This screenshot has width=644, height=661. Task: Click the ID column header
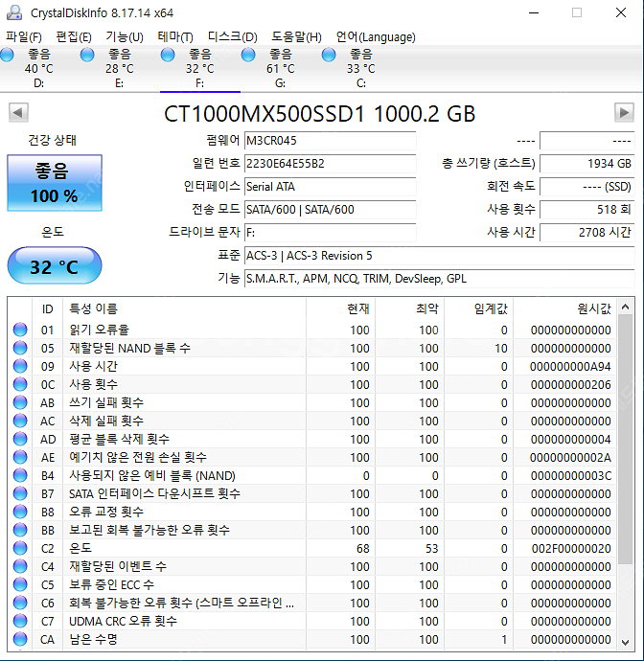tap(47, 308)
